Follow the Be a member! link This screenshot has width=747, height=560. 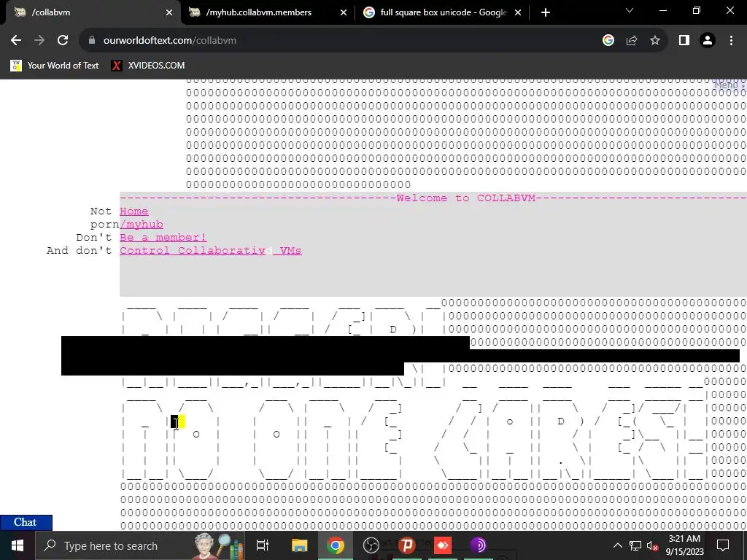(163, 237)
